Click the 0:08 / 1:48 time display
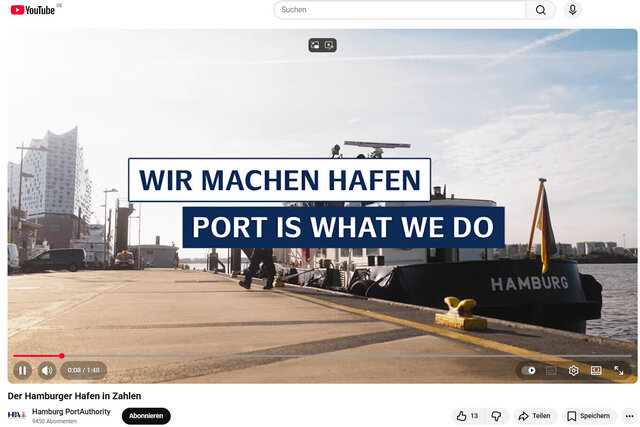This screenshot has width=640, height=427. [x=84, y=370]
